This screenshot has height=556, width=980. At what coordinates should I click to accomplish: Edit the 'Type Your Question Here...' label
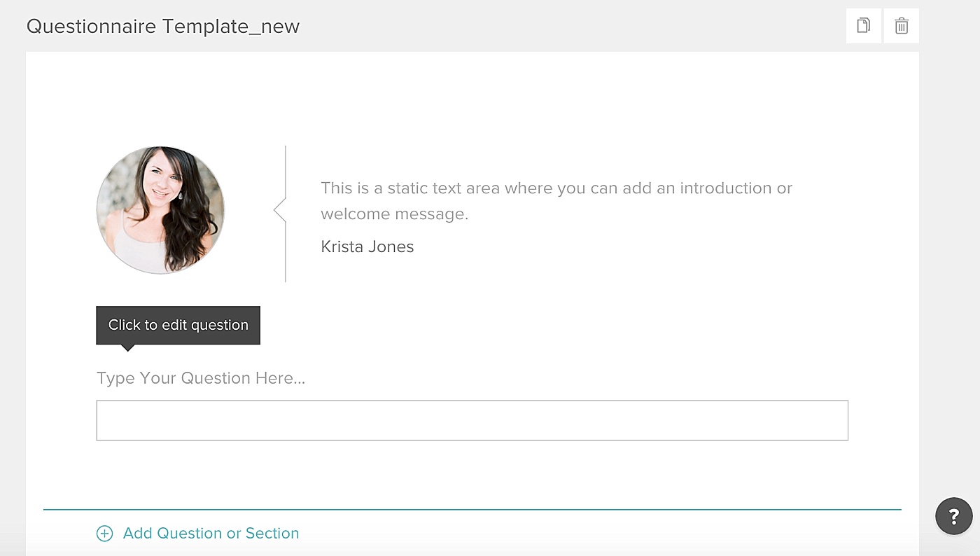pos(201,378)
